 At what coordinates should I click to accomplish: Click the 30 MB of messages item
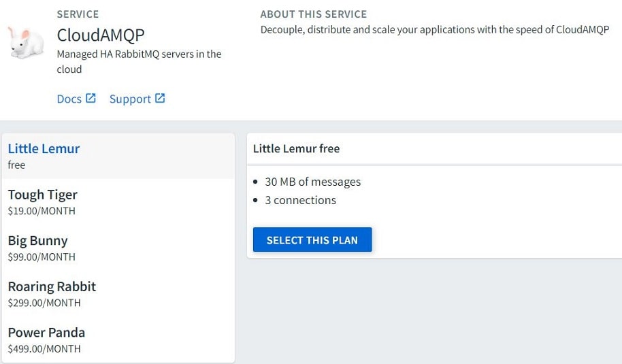(x=313, y=182)
